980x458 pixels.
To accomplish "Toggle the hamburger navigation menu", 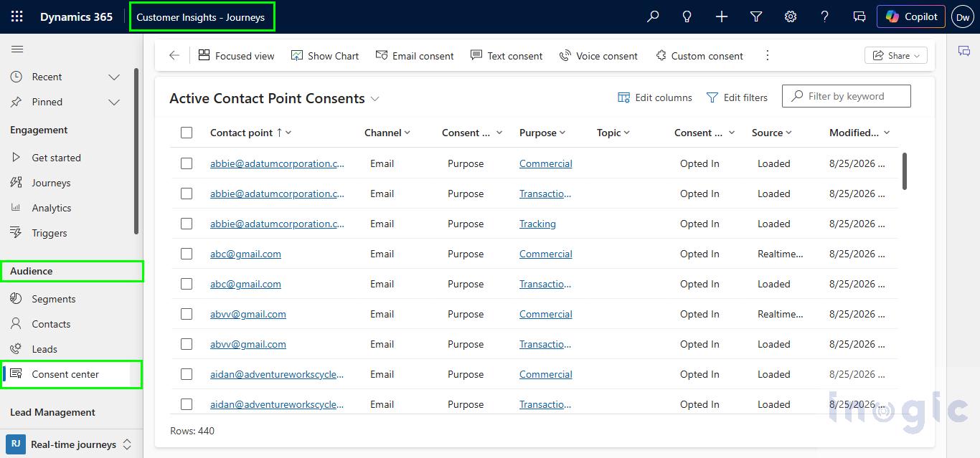I will [x=17, y=49].
